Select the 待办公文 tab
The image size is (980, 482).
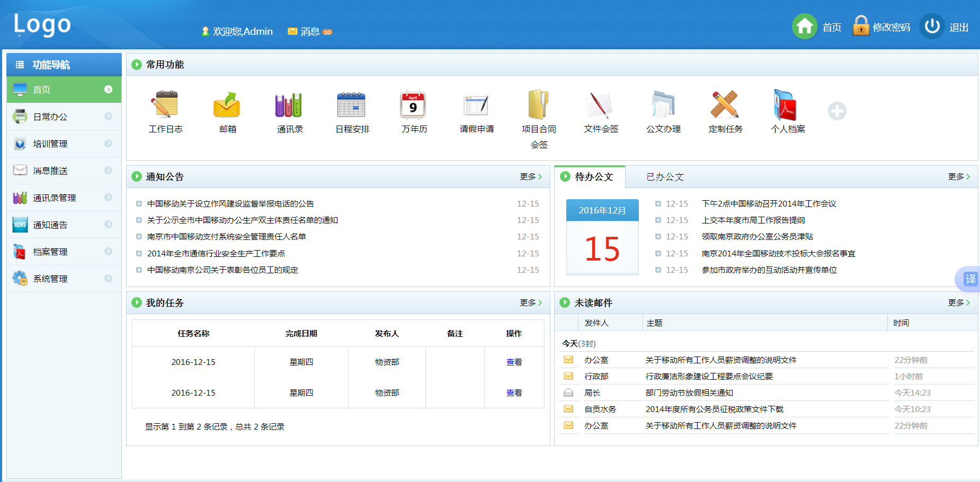click(x=593, y=177)
